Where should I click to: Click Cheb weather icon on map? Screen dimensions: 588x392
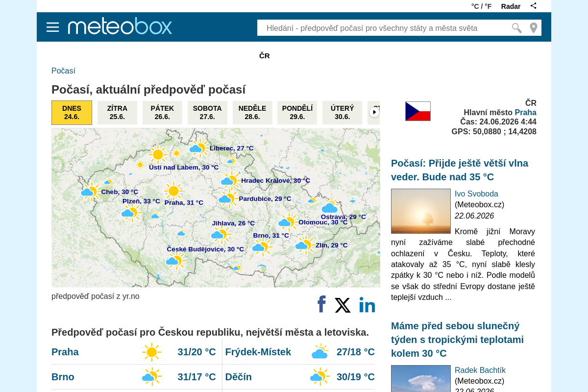click(91, 192)
